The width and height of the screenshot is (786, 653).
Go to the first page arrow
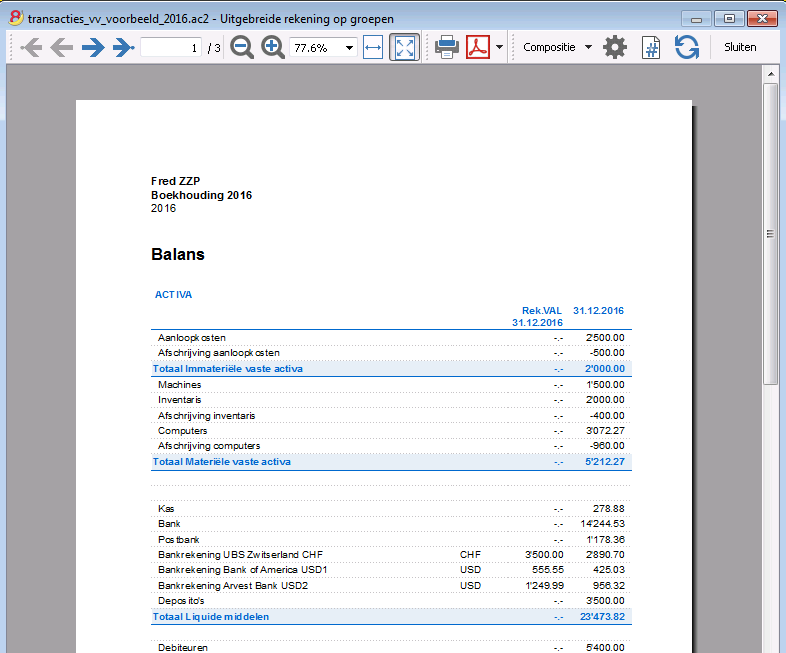[x=31, y=48]
